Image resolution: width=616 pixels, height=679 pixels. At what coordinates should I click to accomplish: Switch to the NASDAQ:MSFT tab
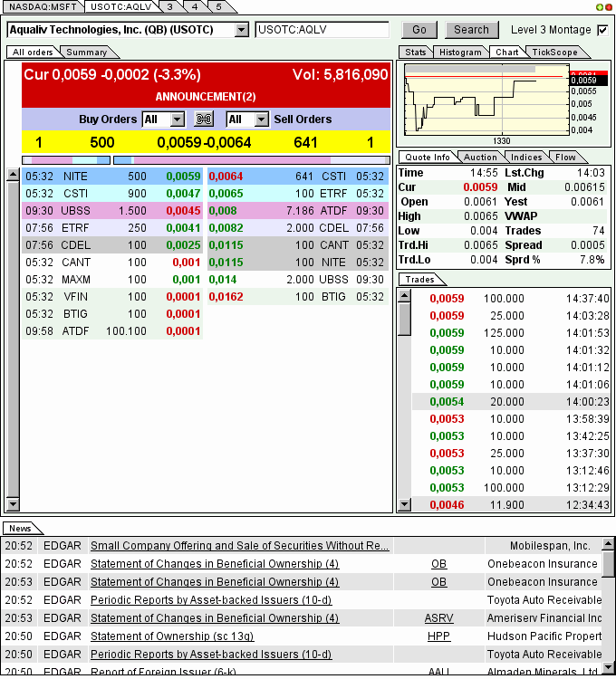pos(43,7)
